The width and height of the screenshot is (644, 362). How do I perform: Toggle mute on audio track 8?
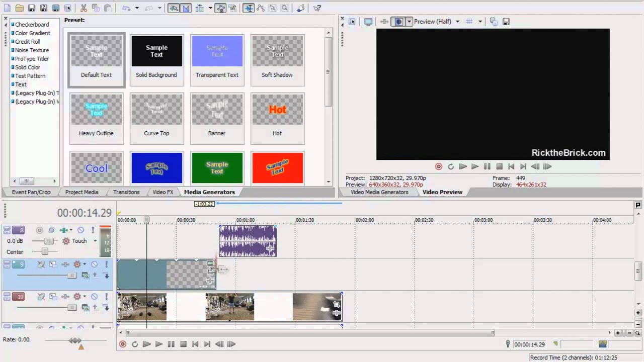tap(80, 230)
